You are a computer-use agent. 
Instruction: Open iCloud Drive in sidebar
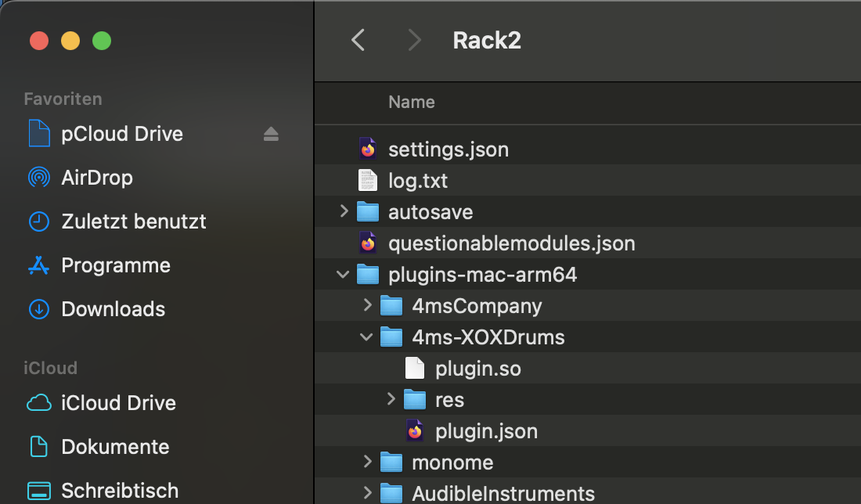pos(118,403)
